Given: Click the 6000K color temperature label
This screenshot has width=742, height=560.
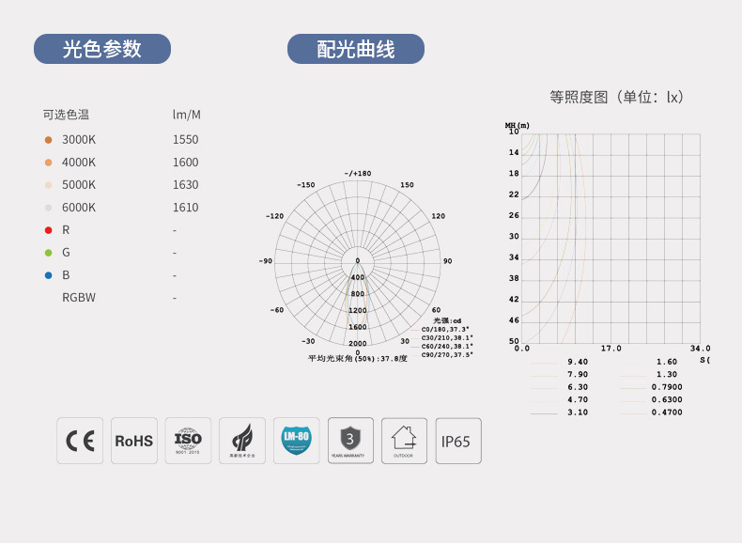Looking at the screenshot, I should pyautogui.click(x=79, y=208).
